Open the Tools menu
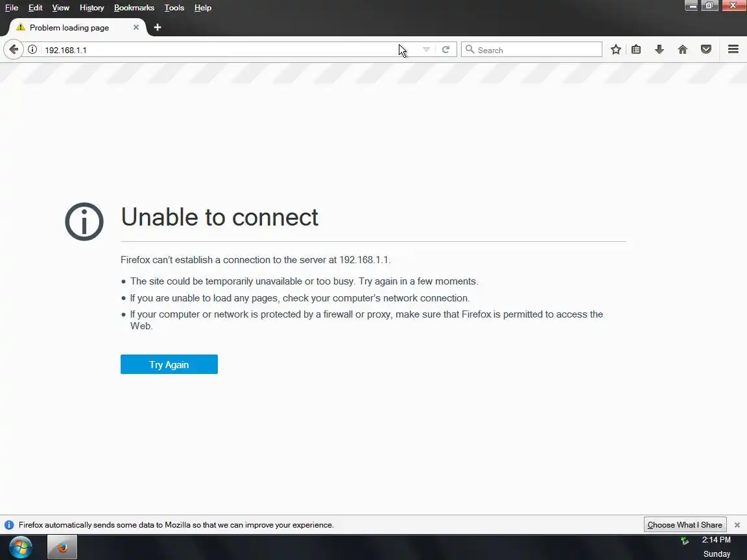 pos(174,8)
